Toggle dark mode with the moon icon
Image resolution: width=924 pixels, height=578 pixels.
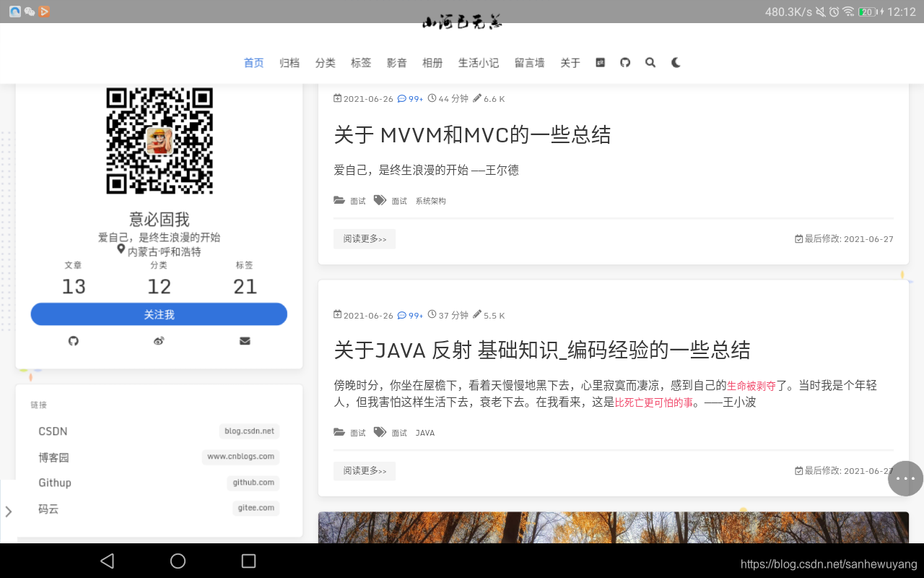(x=675, y=63)
